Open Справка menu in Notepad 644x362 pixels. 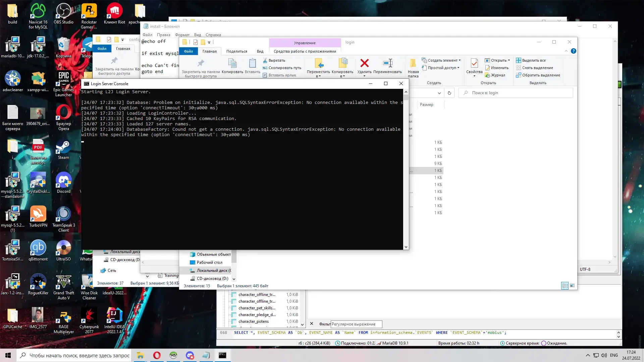pyautogui.click(x=213, y=35)
